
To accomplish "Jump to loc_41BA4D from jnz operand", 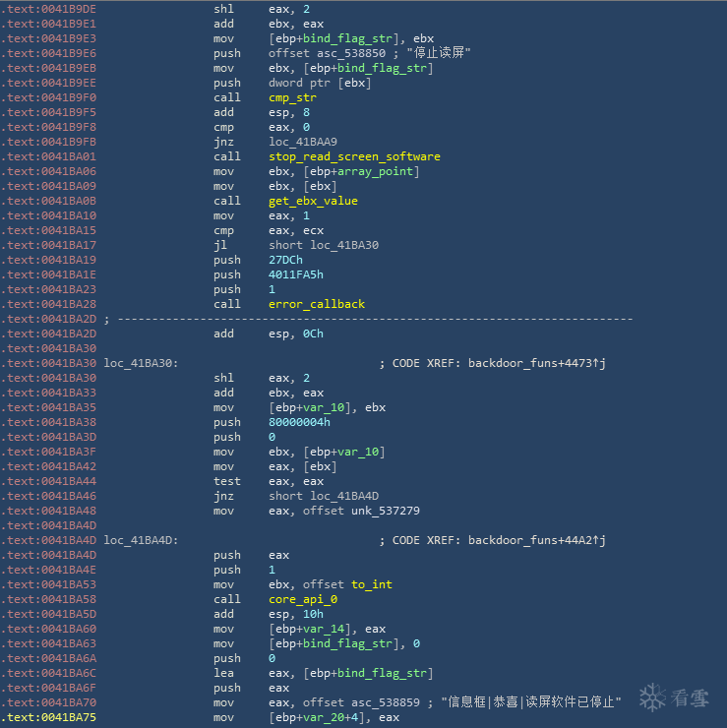I will pyautogui.click(x=344, y=497).
